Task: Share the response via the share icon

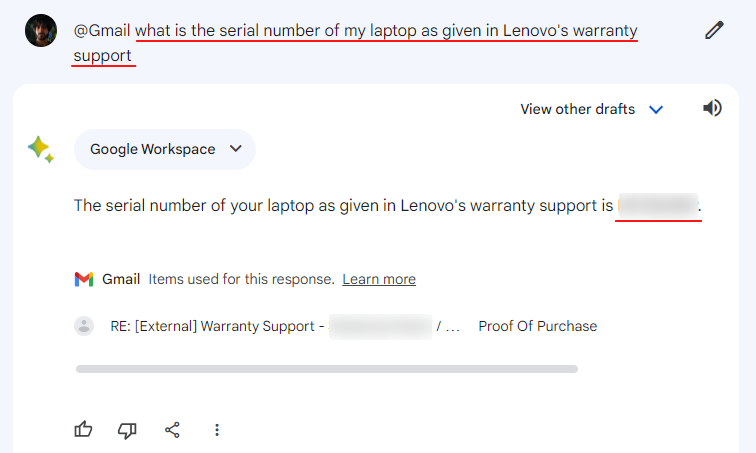Action: click(x=172, y=430)
